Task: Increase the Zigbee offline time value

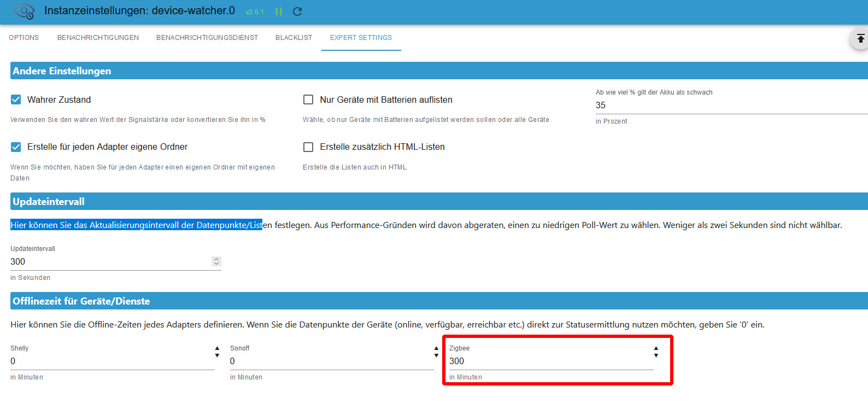Action: (x=656, y=348)
